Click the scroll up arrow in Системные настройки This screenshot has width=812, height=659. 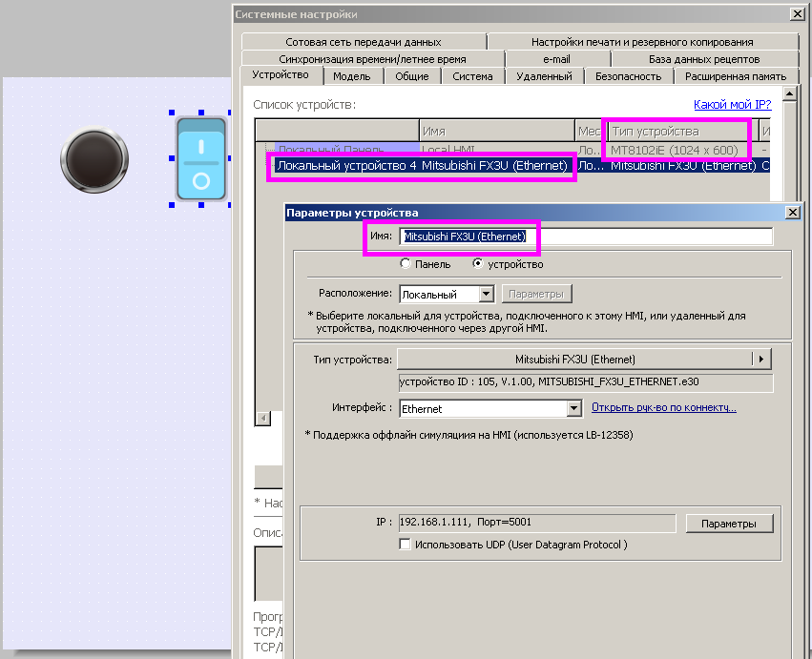(789, 93)
